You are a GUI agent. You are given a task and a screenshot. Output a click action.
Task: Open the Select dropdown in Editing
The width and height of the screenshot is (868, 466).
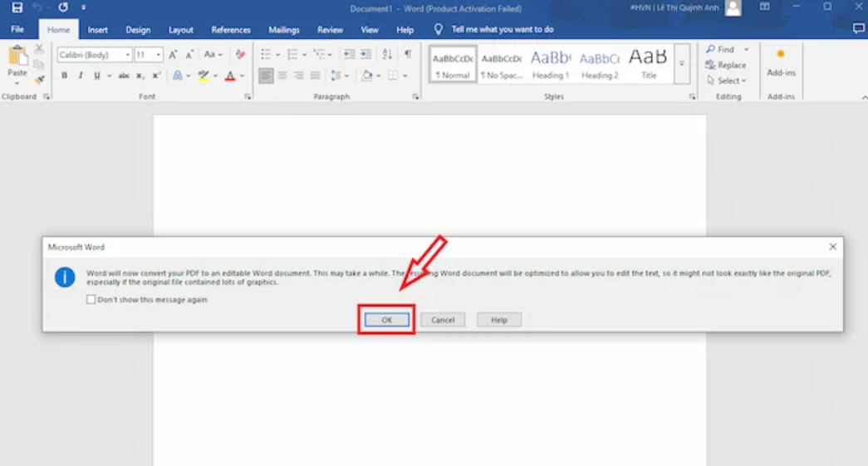point(726,81)
